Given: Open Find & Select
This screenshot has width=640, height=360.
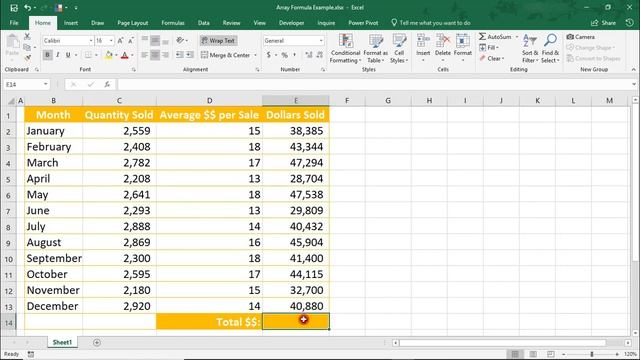Looking at the screenshot, I should click(550, 49).
